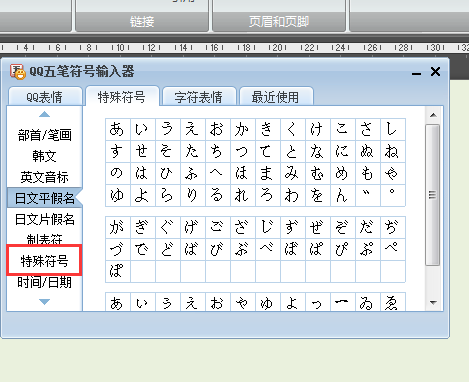Insert hiragana の

(118, 173)
